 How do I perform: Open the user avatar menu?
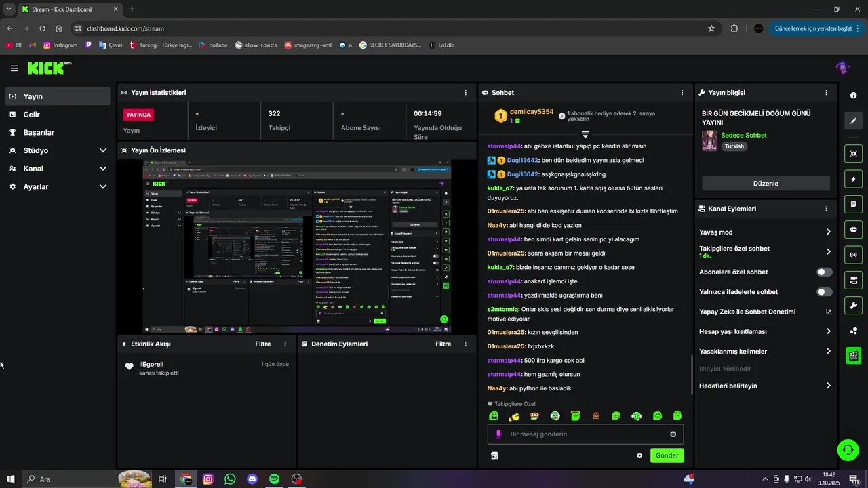point(842,68)
